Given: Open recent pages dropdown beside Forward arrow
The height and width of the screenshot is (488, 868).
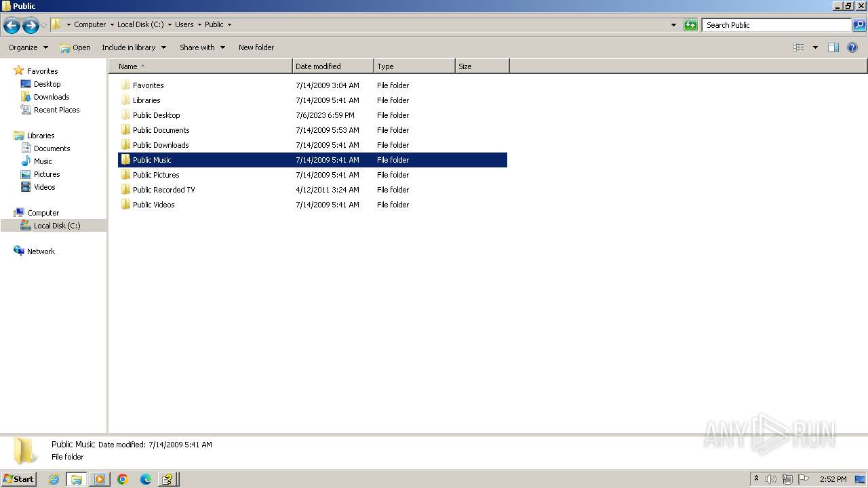Looking at the screenshot, I should [43, 25].
